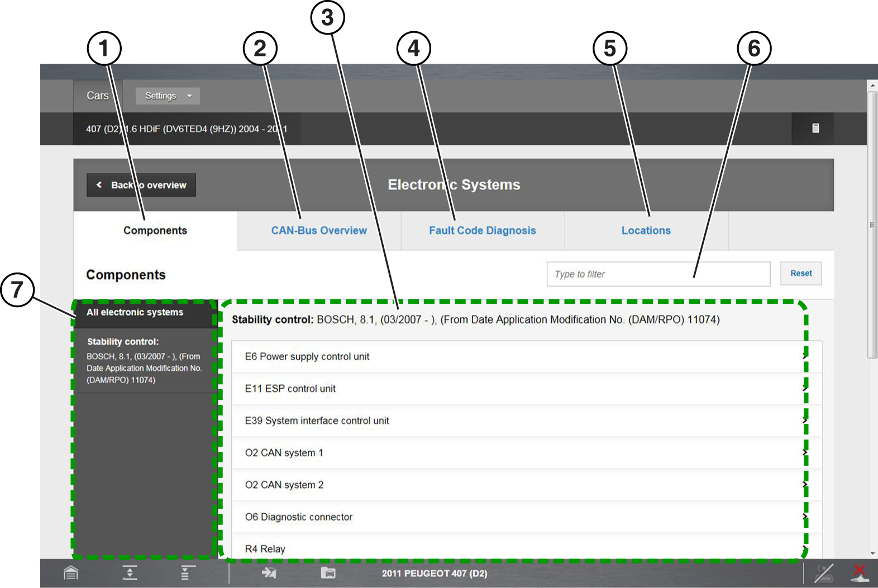Viewport: 878px width, 588px height.
Task: Open the Settings dropdown menu
Action: point(168,96)
